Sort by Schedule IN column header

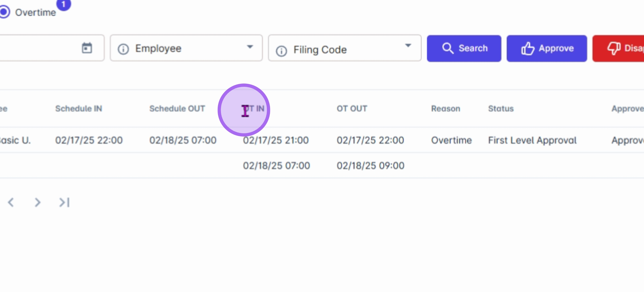(x=79, y=109)
